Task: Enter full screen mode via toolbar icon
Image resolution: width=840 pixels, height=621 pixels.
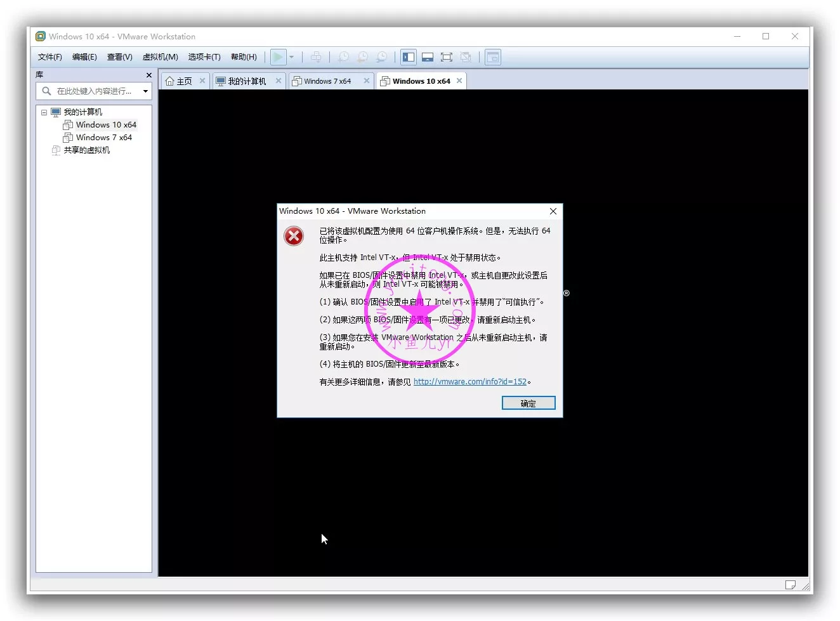Action: point(446,56)
